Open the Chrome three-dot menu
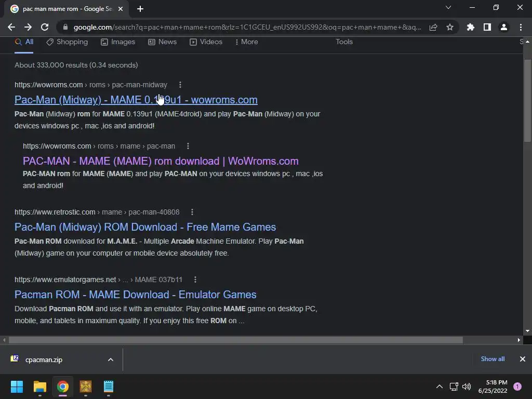 tap(521, 27)
